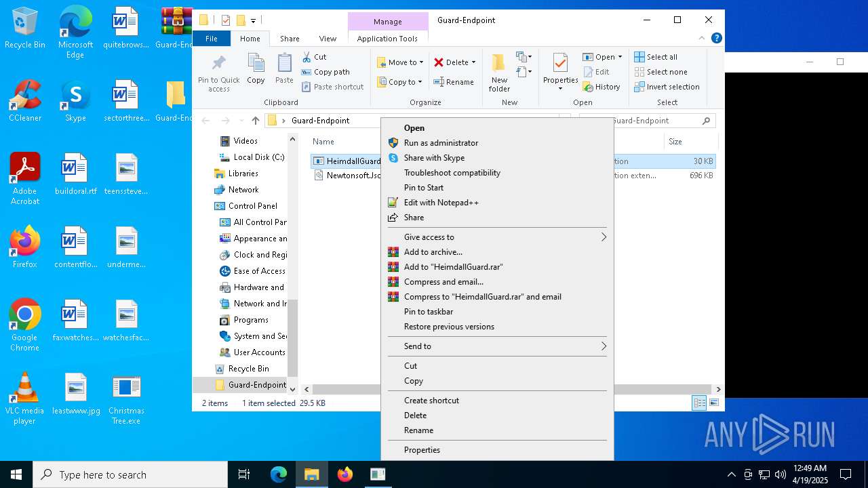Click the red Delete X icon in the ribbon

[x=439, y=62]
